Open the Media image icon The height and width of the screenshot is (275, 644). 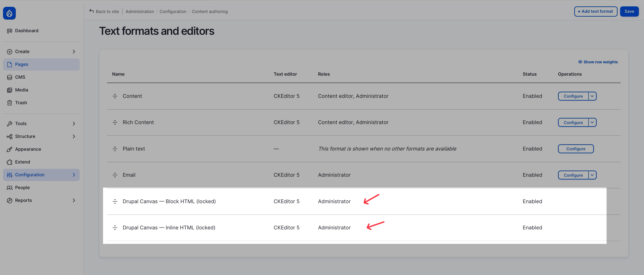tap(10, 90)
